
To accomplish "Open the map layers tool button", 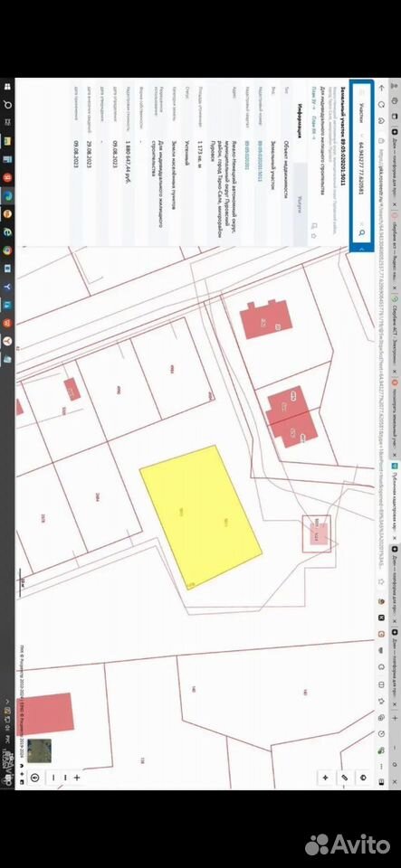I will coord(363,778).
